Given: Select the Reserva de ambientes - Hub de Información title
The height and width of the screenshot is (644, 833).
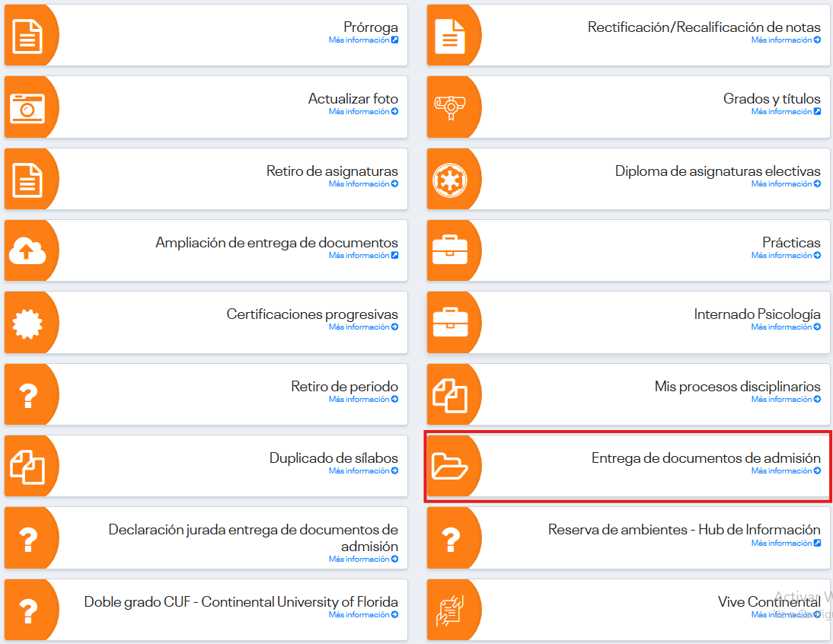Looking at the screenshot, I should (x=684, y=530).
